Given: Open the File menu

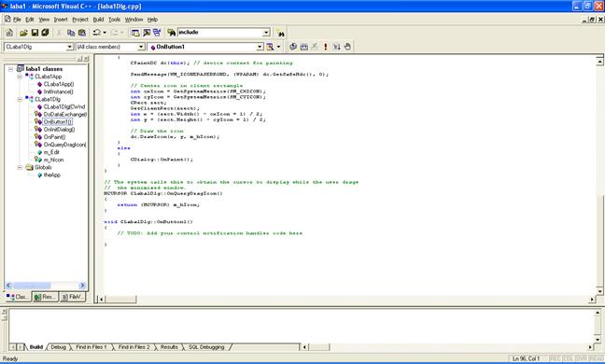Looking at the screenshot, I should [x=17, y=20].
